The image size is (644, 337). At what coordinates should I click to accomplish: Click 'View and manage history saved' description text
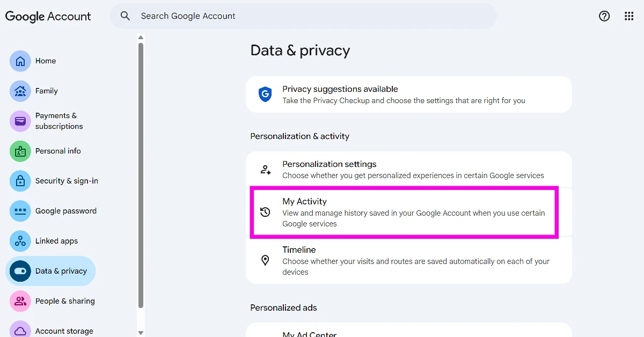414,218
